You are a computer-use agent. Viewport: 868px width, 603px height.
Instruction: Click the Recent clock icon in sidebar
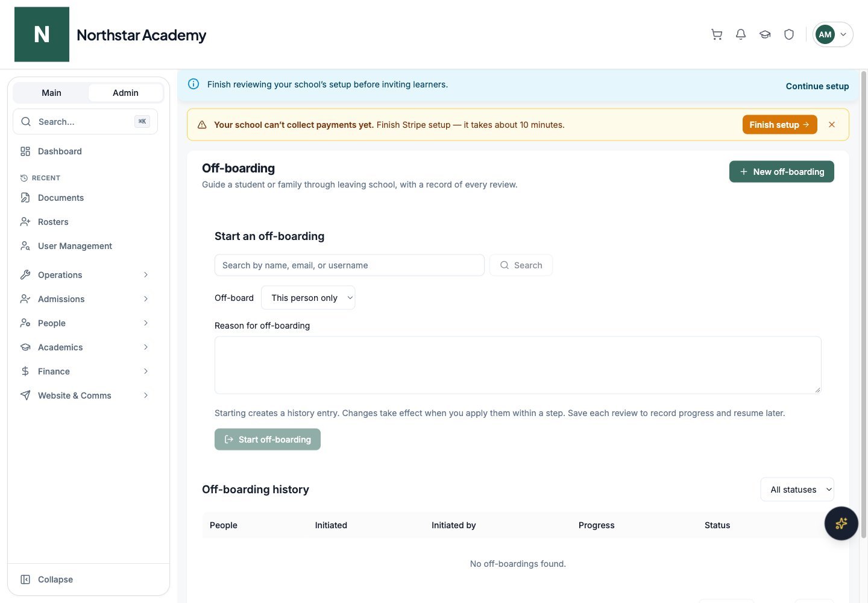coord(24,178)
